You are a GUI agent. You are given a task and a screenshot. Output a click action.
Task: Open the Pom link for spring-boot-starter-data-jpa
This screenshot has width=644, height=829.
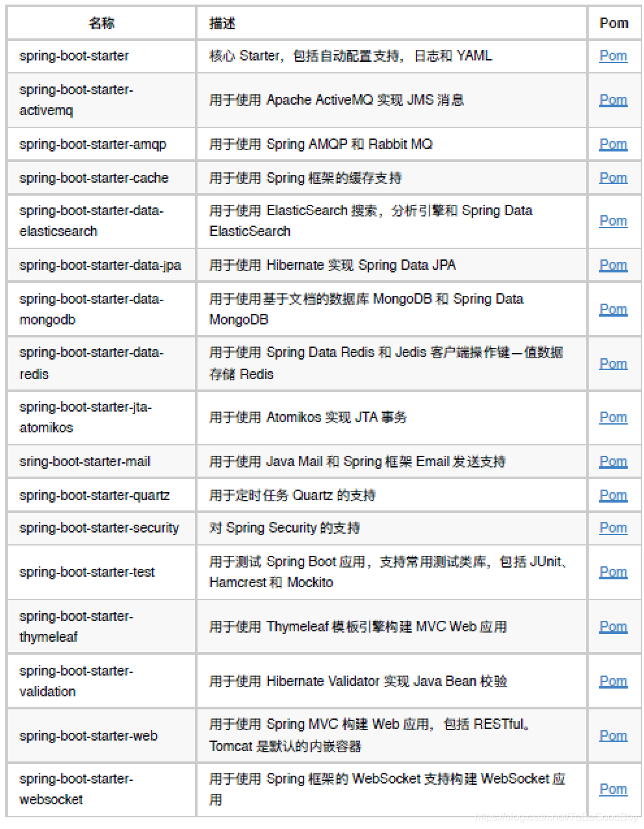pos(613,265)
